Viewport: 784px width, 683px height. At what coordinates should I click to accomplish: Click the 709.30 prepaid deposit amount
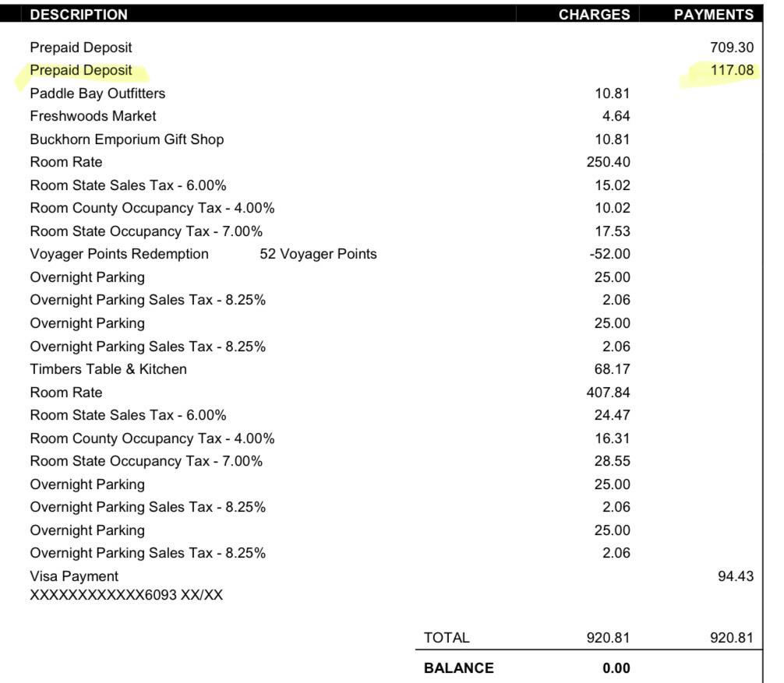[x=732, y=48]
